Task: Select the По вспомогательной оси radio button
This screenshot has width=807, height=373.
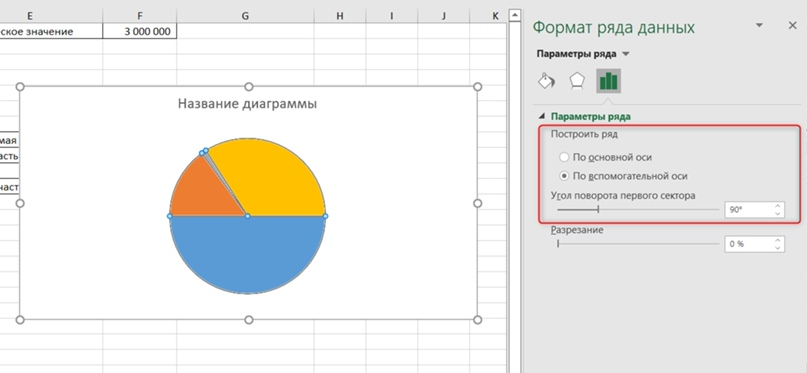Action: point(564,176)
